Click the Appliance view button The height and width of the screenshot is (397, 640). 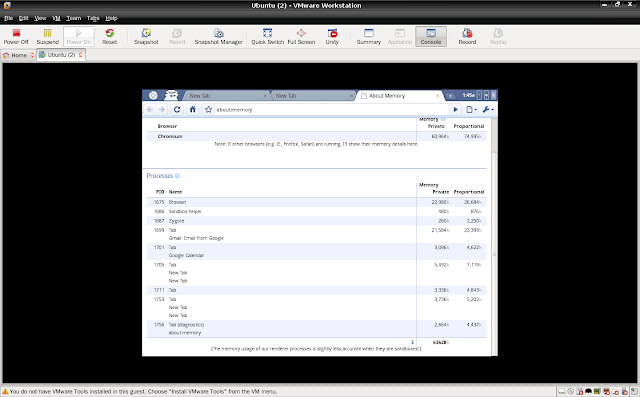click(x=400, y=37)
